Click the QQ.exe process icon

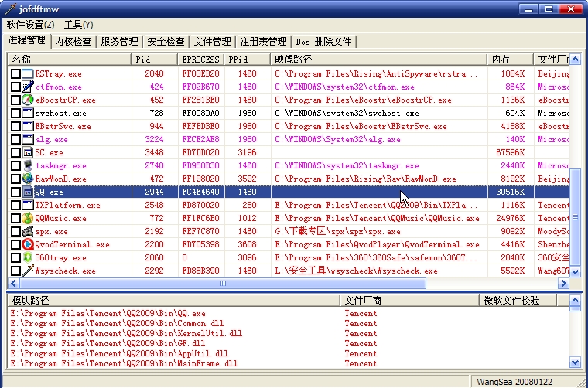pyautogui.click(x=28, y=192)
